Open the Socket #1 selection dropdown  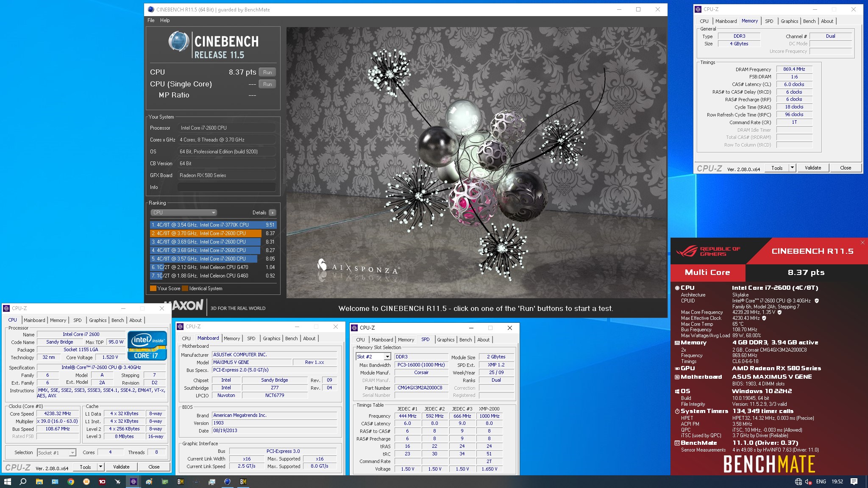[56, 453]
